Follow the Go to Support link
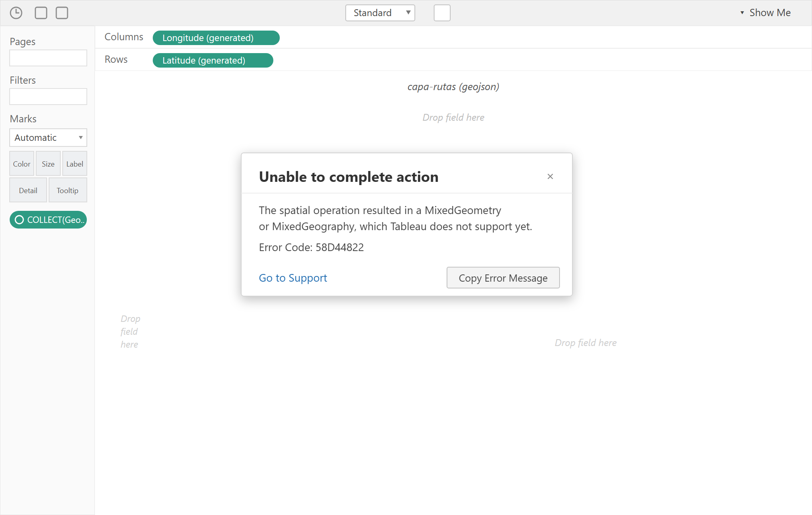This screenshot has height=515, width=812. tap(293, 278)
